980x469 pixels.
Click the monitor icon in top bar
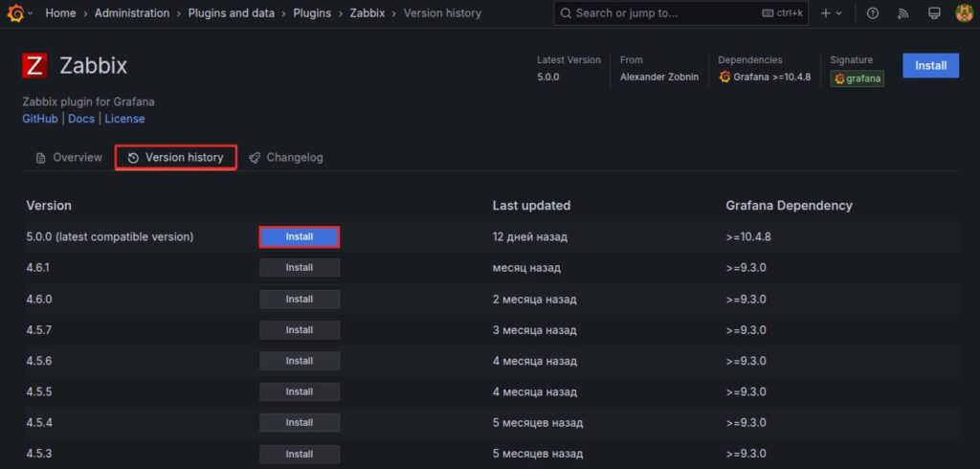tap(933, 13)
